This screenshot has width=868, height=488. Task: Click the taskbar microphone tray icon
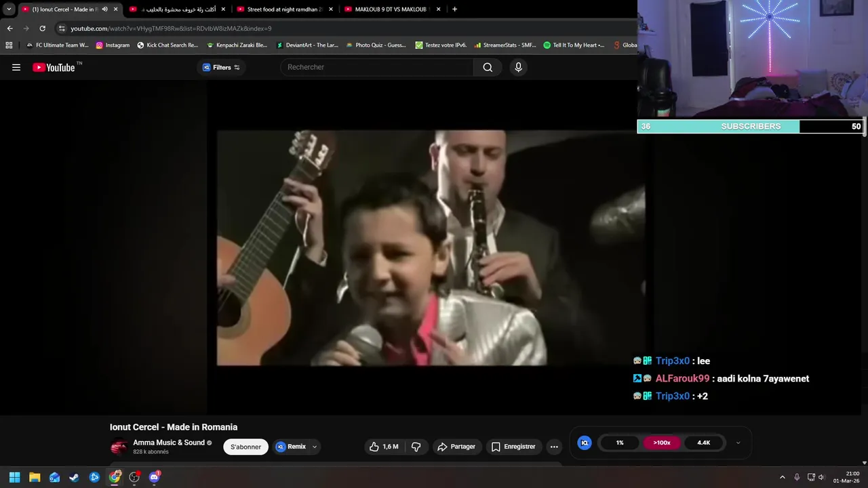797,477
